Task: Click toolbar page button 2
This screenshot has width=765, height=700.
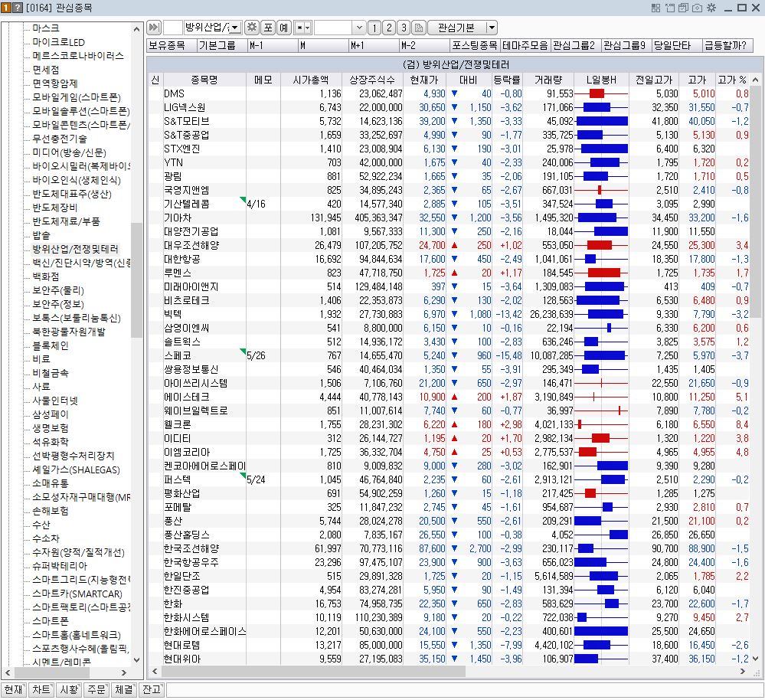Action: (x=389, y=28)
